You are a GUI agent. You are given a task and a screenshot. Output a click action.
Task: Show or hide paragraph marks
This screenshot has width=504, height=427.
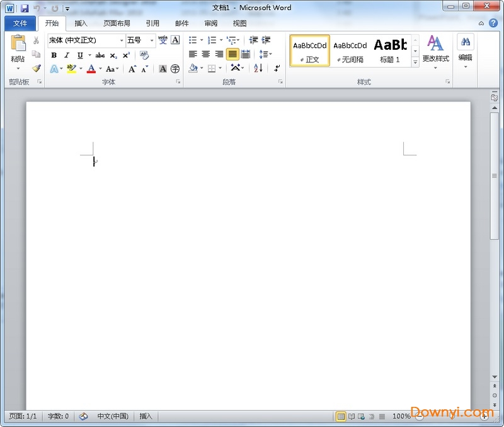(275, 68)
